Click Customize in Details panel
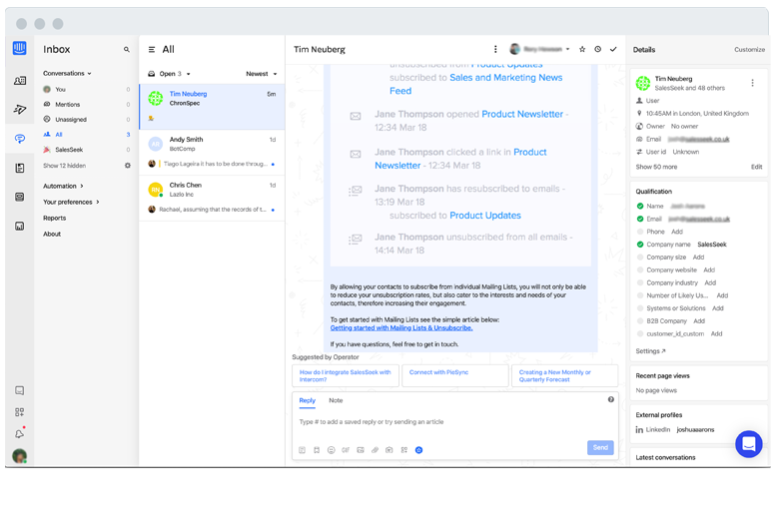The height and width of the screenshot is (532, 776). pyautogui.click(x=749, y=50)
